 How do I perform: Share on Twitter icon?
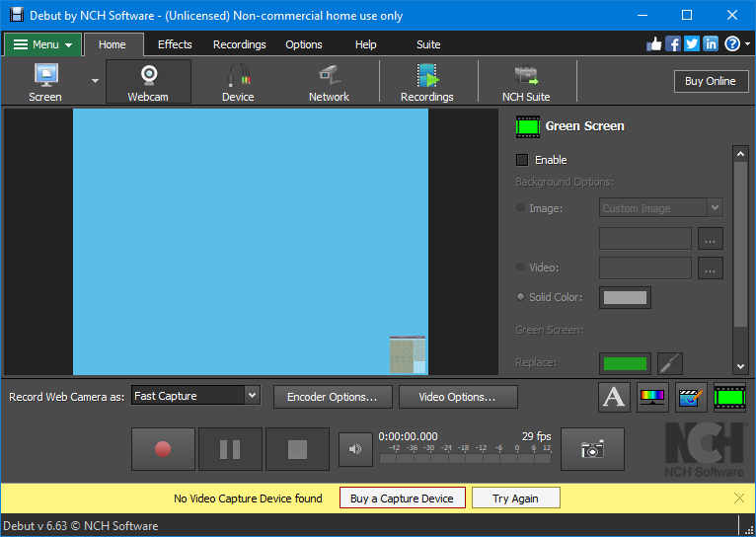click(692, 44)
